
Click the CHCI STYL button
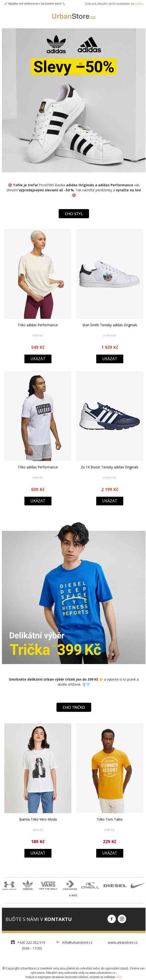[73, 214]
